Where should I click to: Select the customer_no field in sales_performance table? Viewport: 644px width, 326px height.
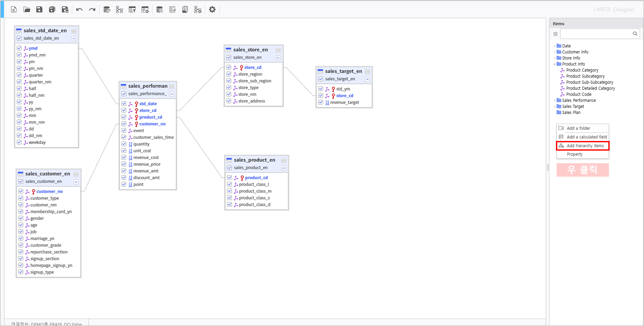152,124
